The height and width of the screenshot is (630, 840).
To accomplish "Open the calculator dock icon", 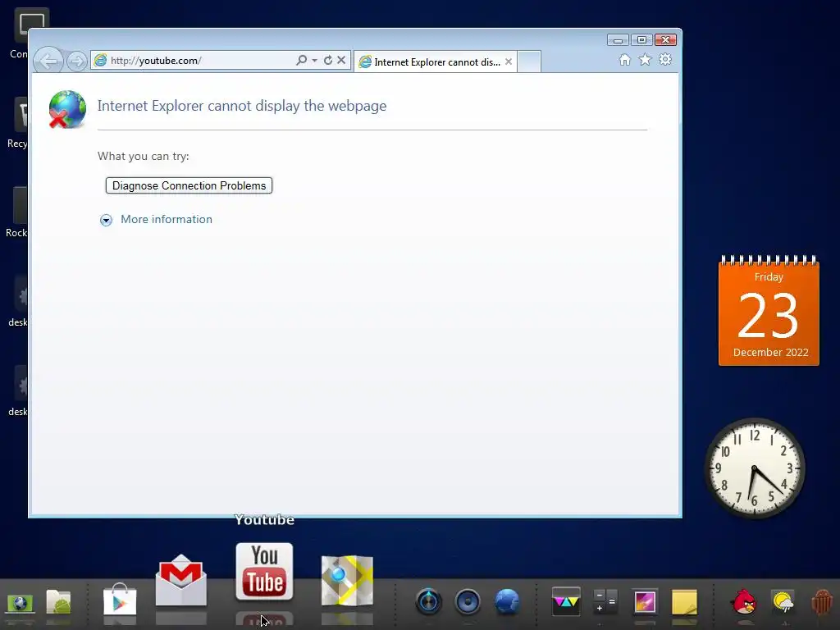I will pyautogui.click(x=605, y=601).
